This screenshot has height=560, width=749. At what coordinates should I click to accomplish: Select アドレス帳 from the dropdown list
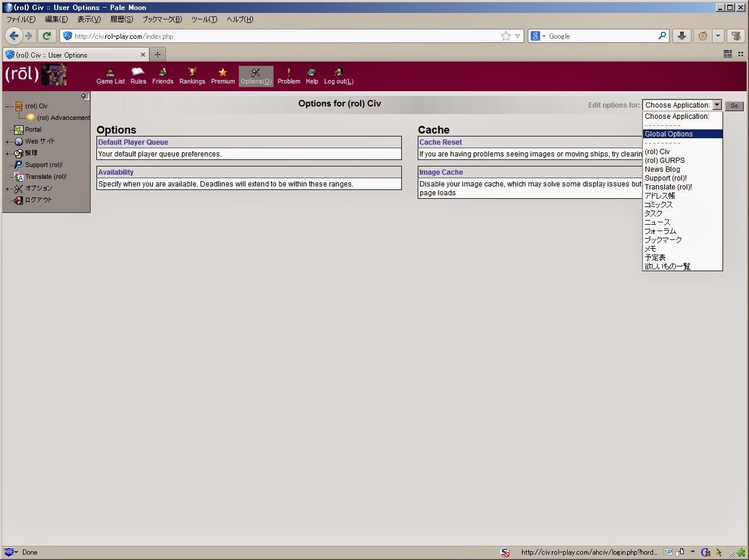tap(683, 196)
